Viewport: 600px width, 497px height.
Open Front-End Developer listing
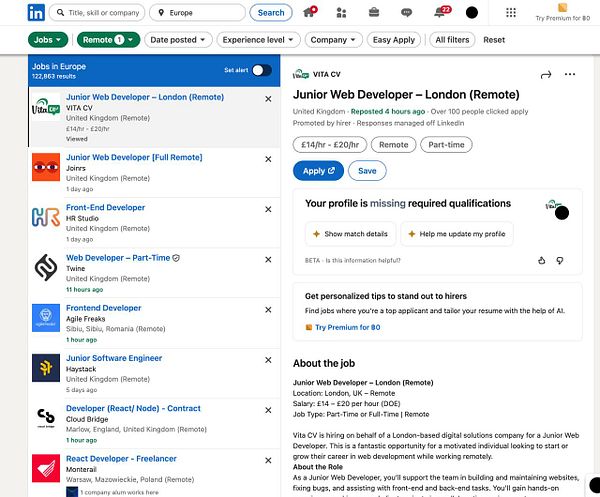[106, 207]
